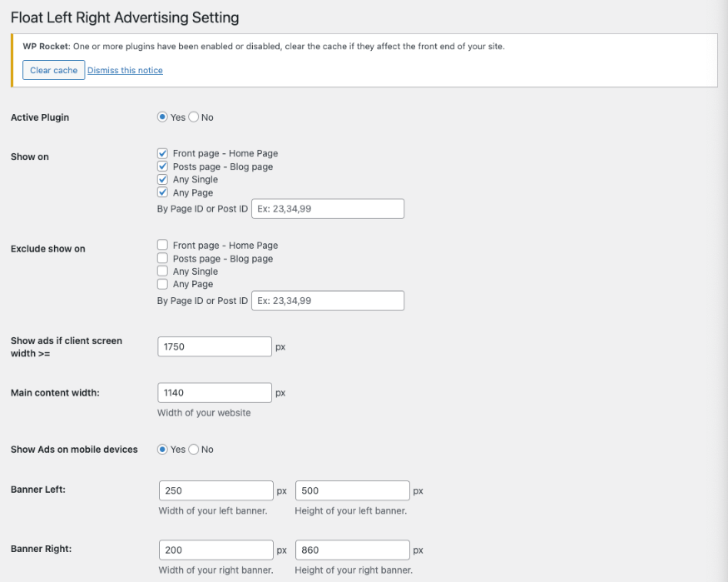
Task: Click Show on Page ID or Post ID field
Action: [327, 209]
